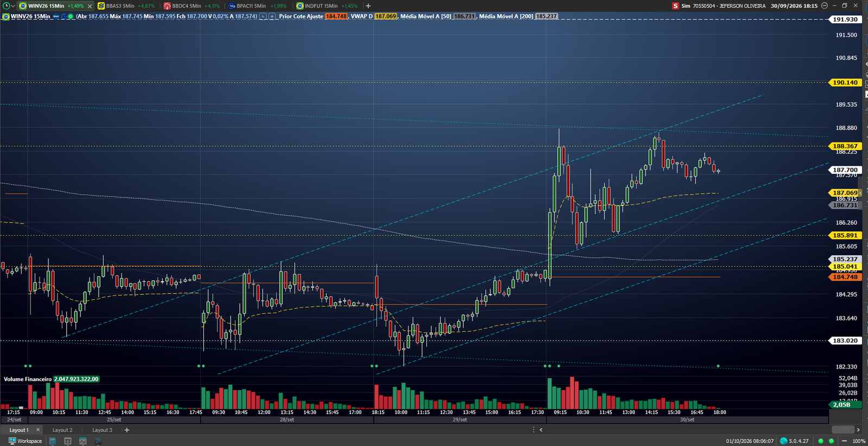The width and height of the screenshot is (868, 446).
Task: Click the first blue icon beside Workspace
Action: click(53, 441)
